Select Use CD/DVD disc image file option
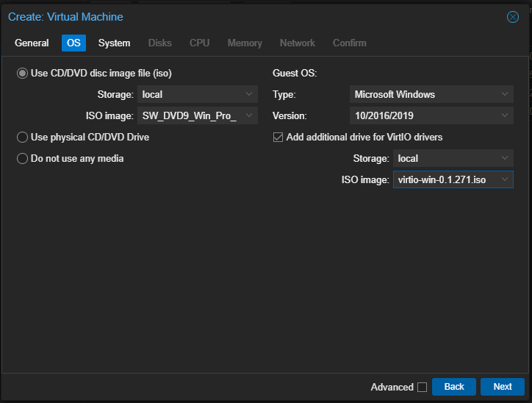This screenshot has width=532, height=403. (x=22, y=74)
